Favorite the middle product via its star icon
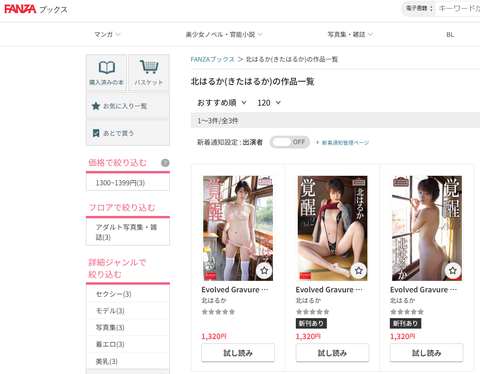The height and width of the screenshot is (374, 480). coord(359,270)
